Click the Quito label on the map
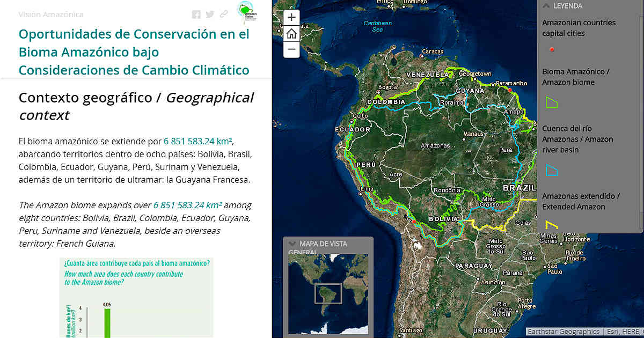Viewport: 644px width, 338px height. [360, 116]
